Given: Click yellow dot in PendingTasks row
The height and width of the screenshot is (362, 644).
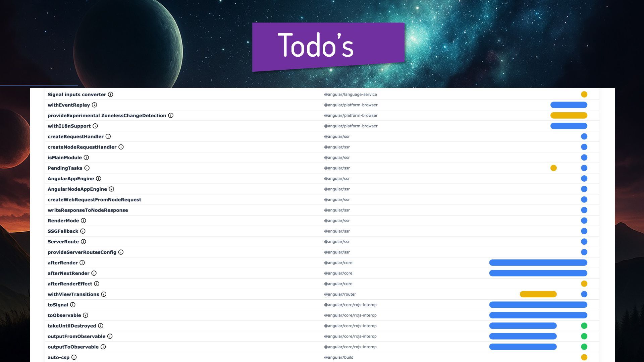Looking at the screenshot, I should 553,168.
